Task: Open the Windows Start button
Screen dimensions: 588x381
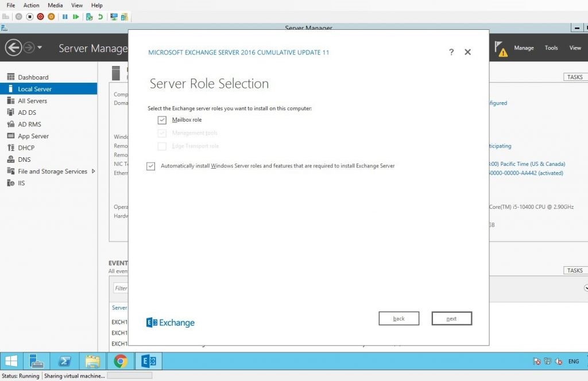Action: (x=11, y=361)
